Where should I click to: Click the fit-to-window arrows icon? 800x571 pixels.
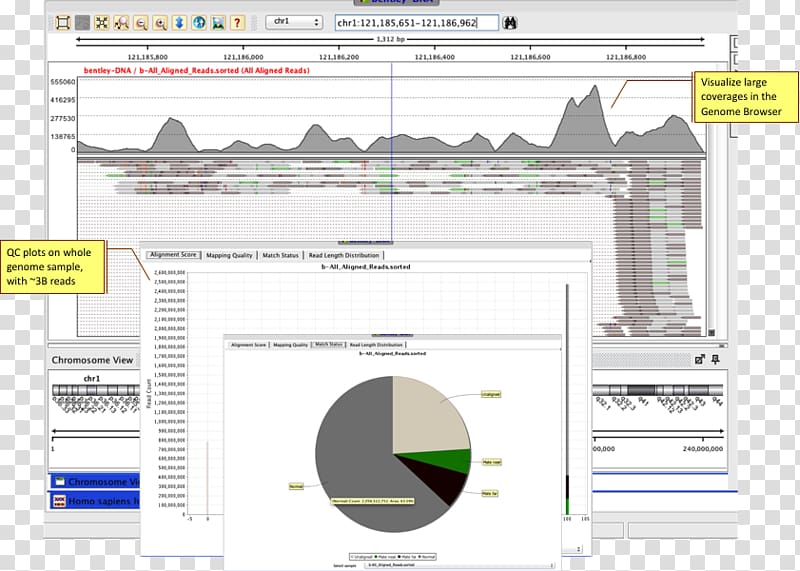(102, 23)
